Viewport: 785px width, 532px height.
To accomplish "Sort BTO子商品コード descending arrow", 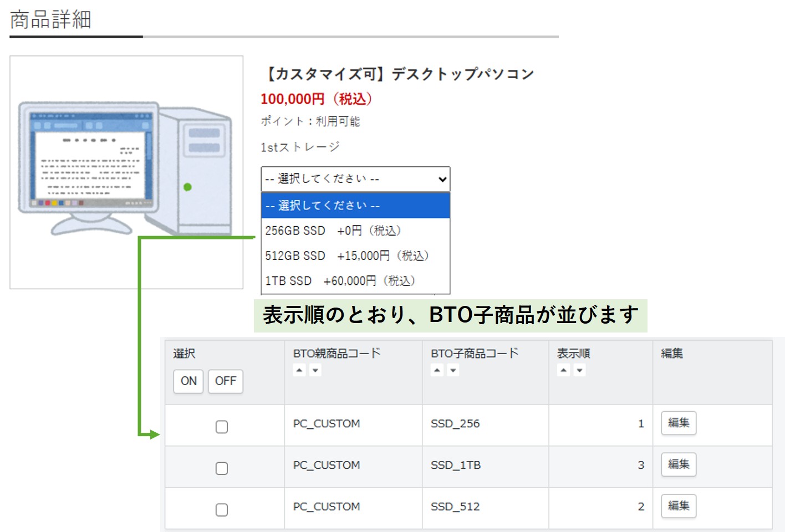I will pos(453,370).
